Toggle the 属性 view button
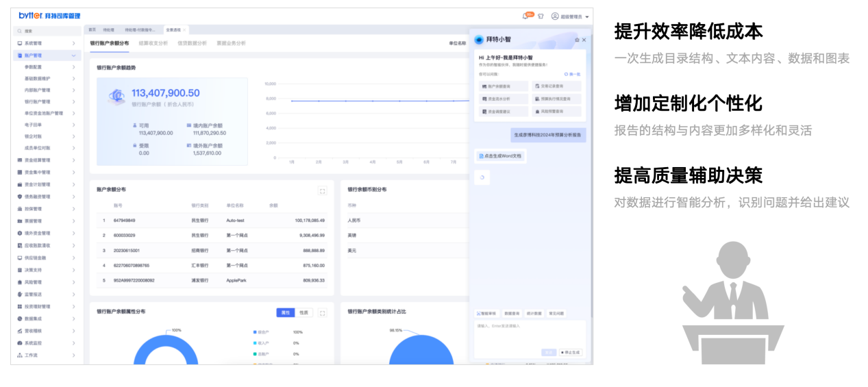 286,312
